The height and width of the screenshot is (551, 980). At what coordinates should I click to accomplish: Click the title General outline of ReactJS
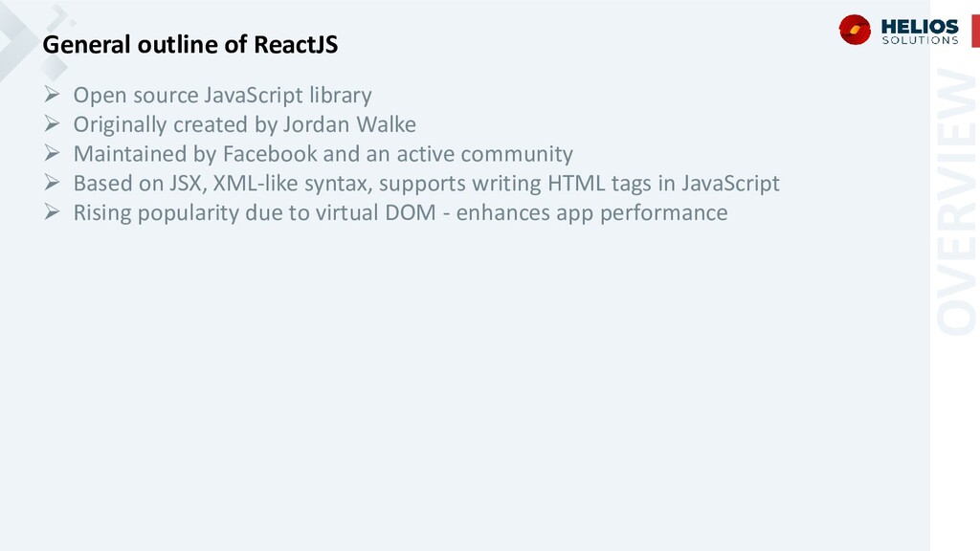190,44
